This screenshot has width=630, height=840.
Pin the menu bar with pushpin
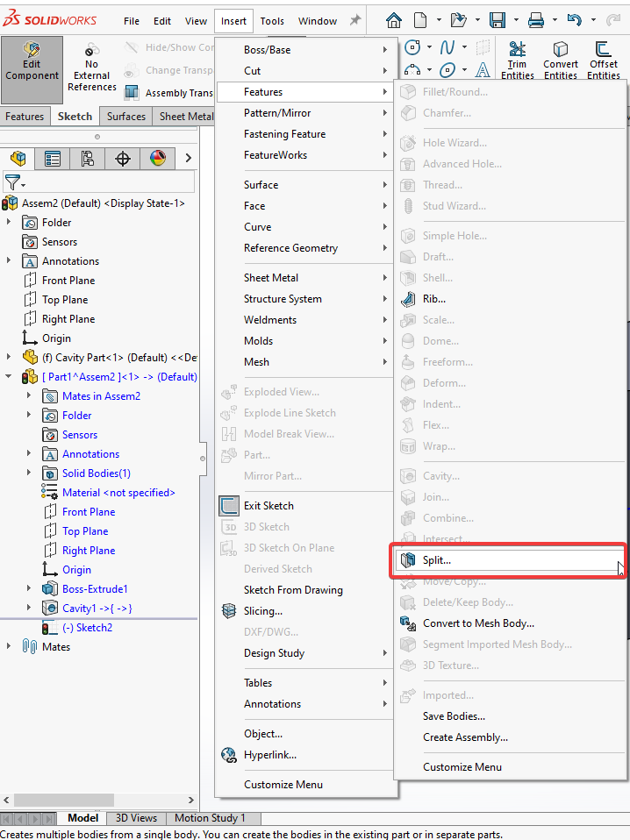point(355,20)
